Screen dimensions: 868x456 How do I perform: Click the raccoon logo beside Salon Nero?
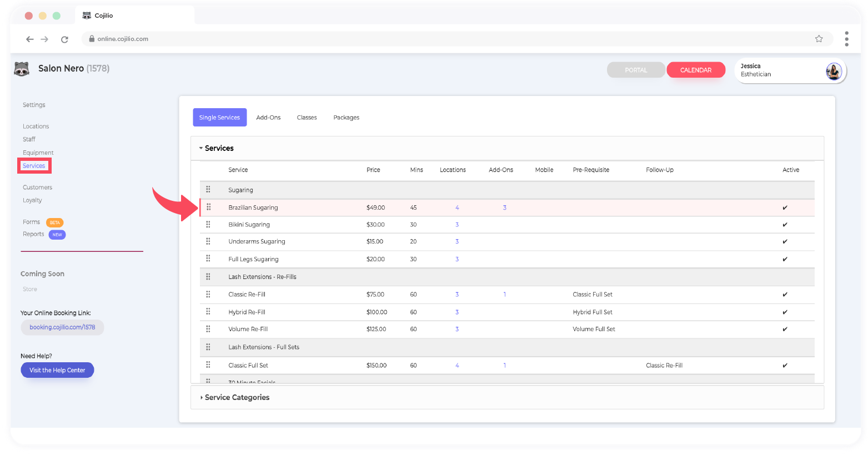point(22,69)
